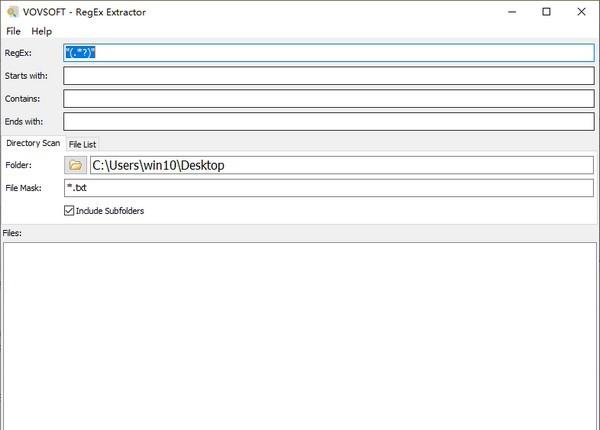Focus the Ends with text field
The height and width of the screenshot is (430, 600).
tap(329, 122)
